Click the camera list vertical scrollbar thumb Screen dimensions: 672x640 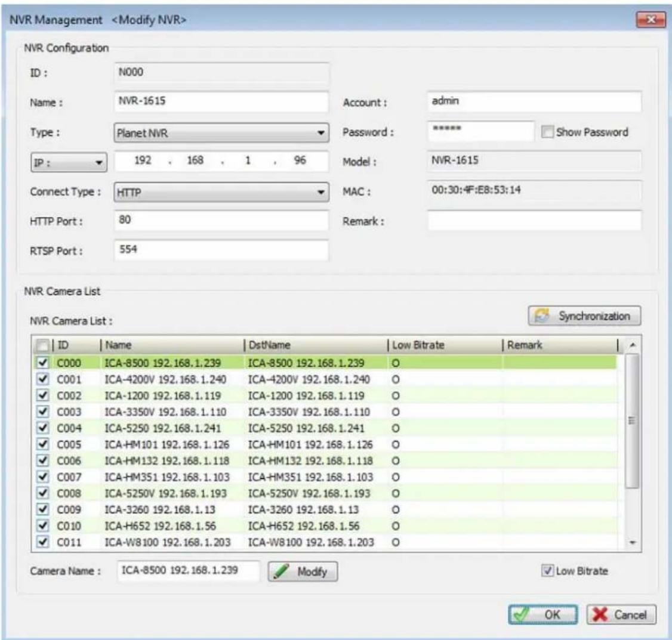[631, 421]
